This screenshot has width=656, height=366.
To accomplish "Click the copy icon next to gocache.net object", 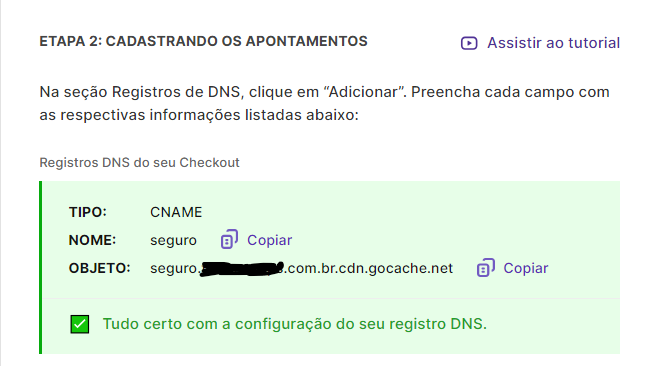I will (x=485, y=268).
